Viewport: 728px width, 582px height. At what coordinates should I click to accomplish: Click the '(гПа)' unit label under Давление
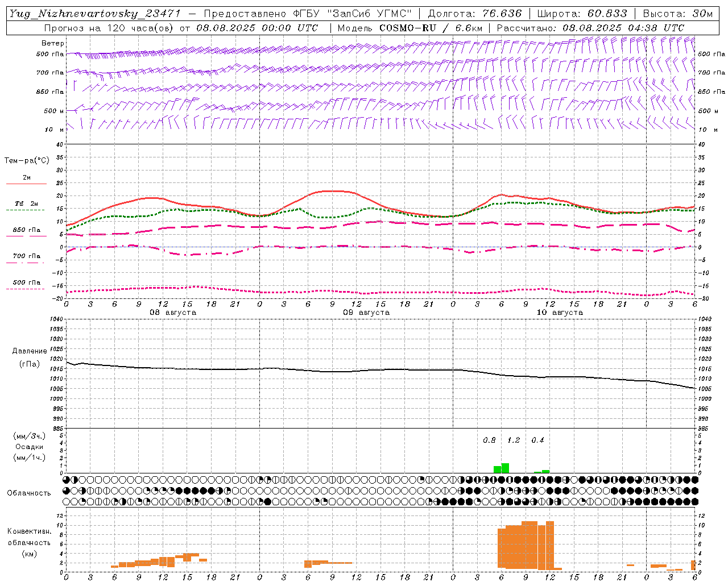pos(30,364)
